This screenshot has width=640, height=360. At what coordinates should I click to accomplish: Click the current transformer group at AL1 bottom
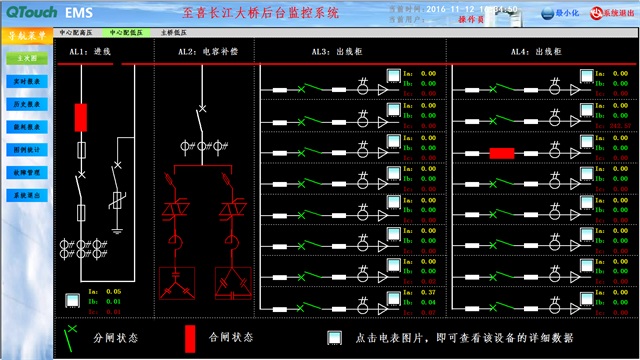[x=83, y=249]
